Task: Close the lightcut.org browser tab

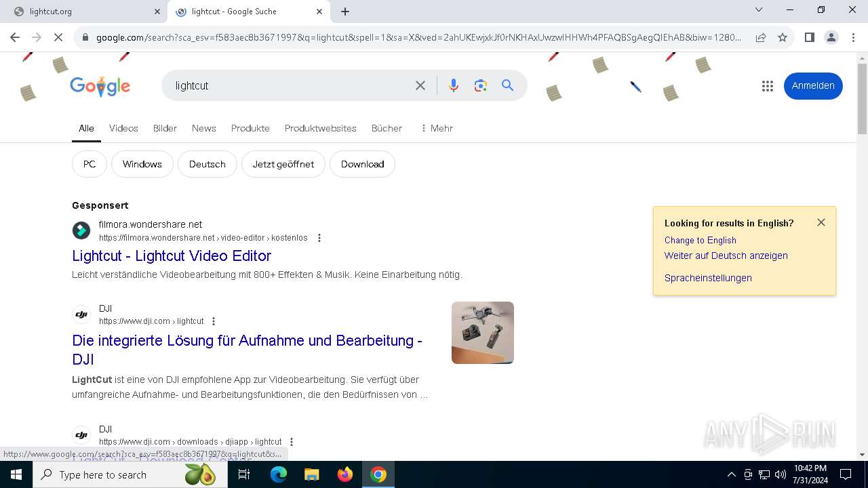Action: 157,12
